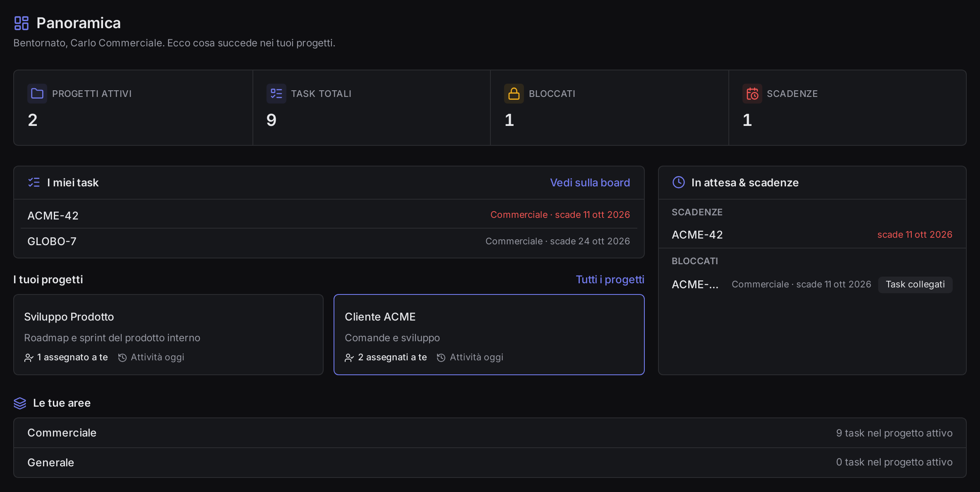Image resolution: width=980 pixels, height=492 pixels.
Task: Open ACME-42 under the Scadenze section
Action: 812,235
